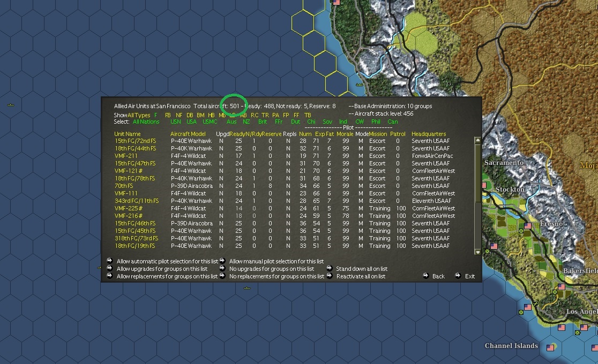Click the flag base icon near Bakersfield
Viewport: 598px width, 364px height.
pos(562,287)
